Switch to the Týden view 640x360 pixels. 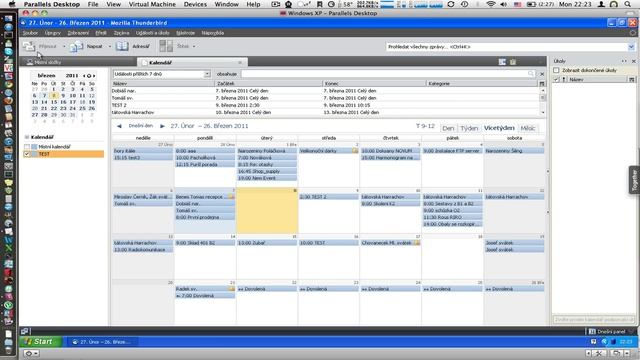pos(469,128)
